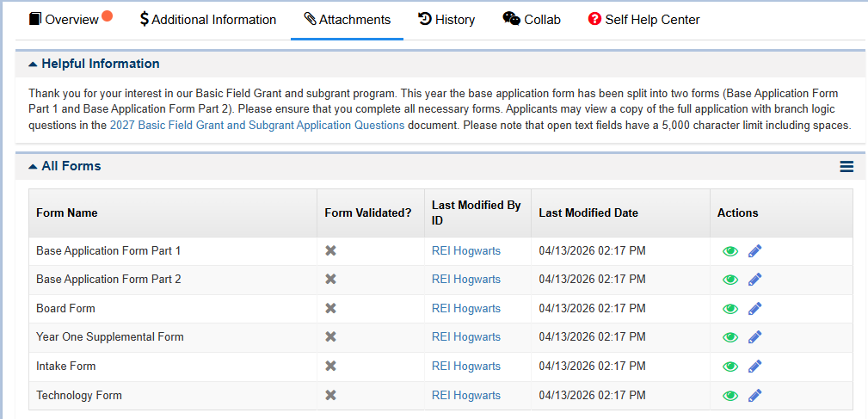Viewport: 868px width, 419px height.
Task: Click the X validation mark for Board Form
Action: [x=330, y=308]
